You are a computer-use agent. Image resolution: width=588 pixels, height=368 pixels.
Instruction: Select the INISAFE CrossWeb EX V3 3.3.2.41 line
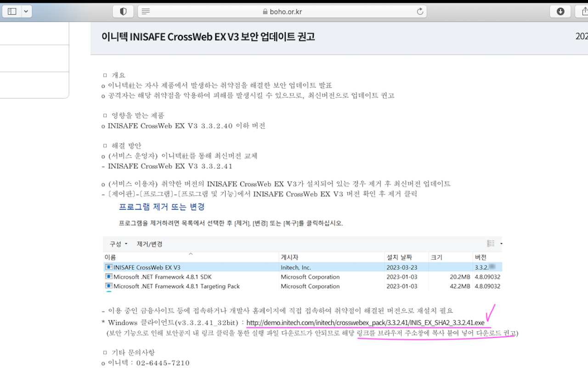click(167, 166)
